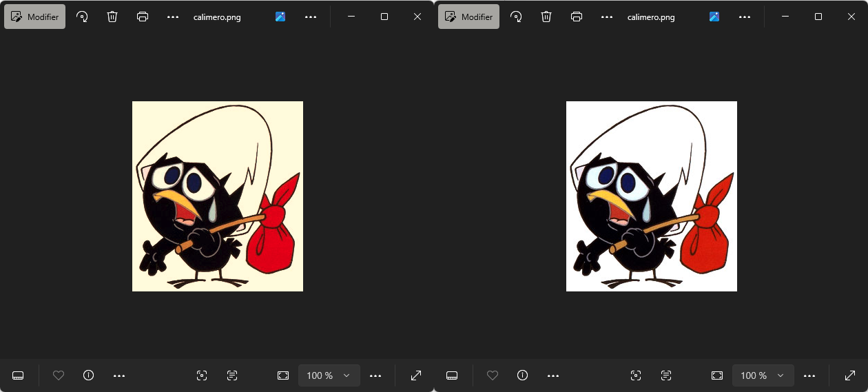
Task: Click the white-background Calimero image
Action: click(652, 196)
